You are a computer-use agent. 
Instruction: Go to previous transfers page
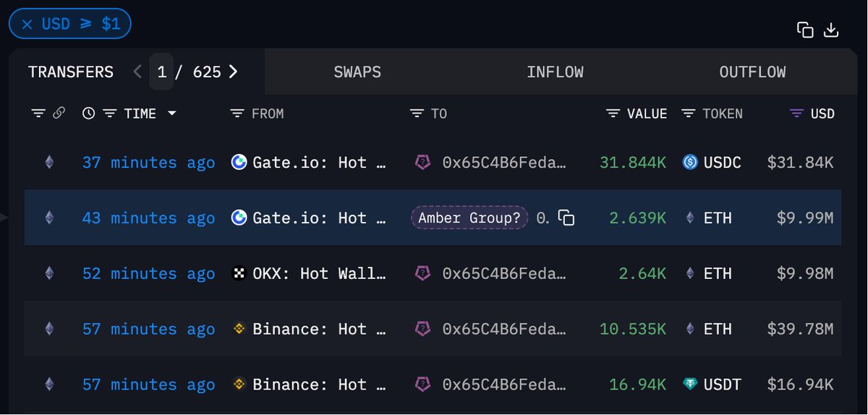coord(138,72)
